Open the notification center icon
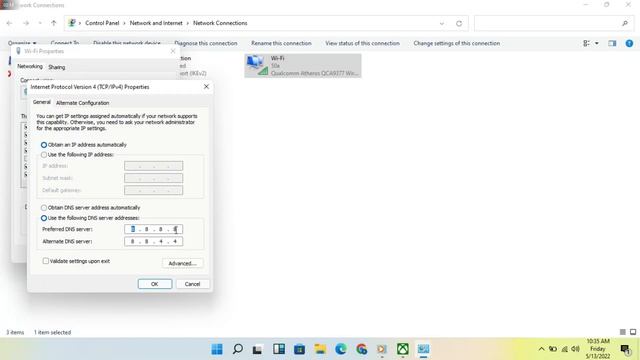The image size is (640, 360). tap(625, 349)
